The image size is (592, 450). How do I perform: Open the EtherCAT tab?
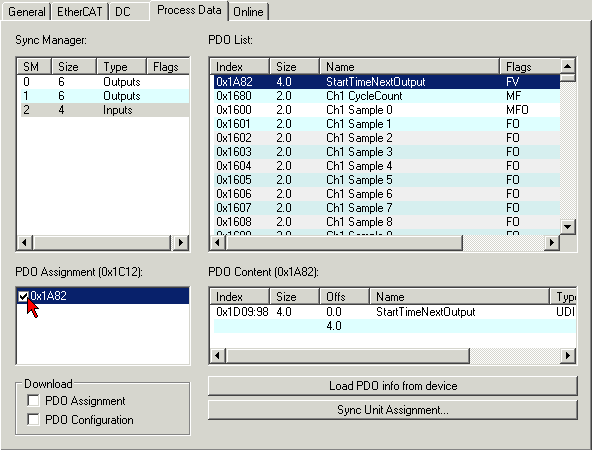click(x=79, y=11)
